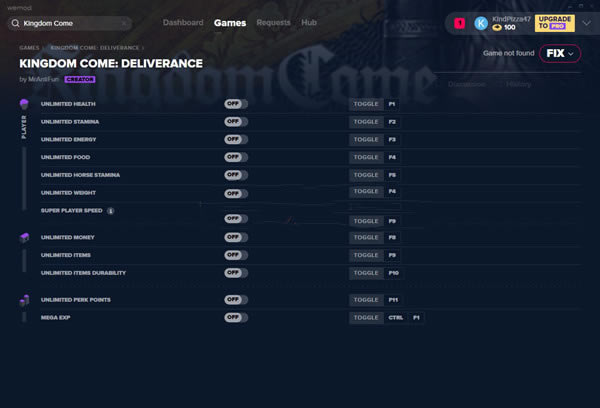The width and height of the screenshot is (600, 408).
Task: Click the red notification icon
Action: [459, 23]
